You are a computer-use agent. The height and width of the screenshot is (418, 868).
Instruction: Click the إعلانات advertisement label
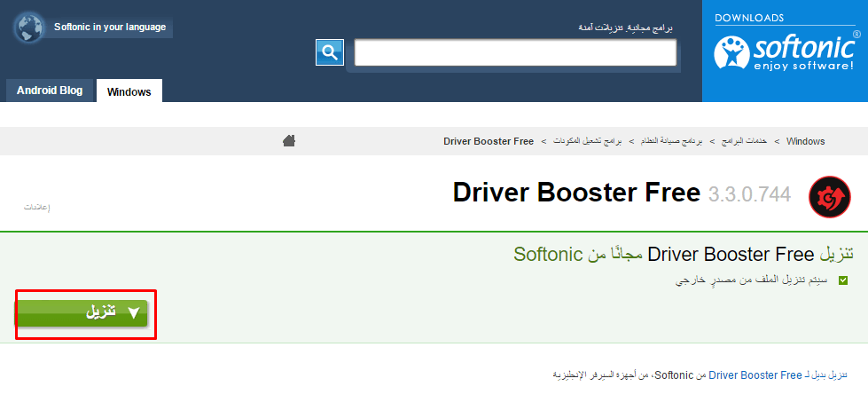pos(36,208)
